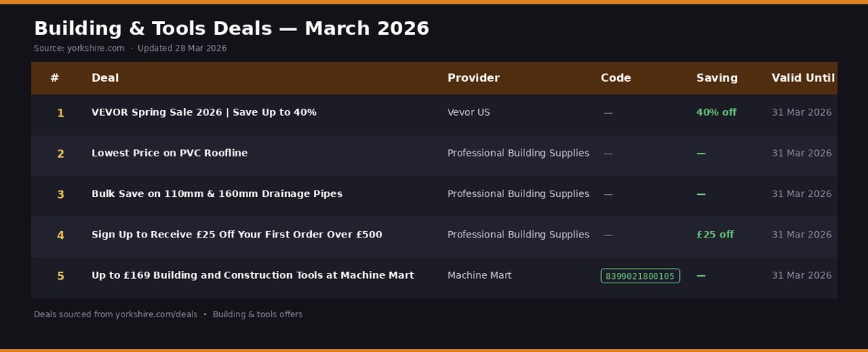868x352 pixels.
Task: Click the footer yorkshire.com/deals source text
Action: [x=116, y=315]
